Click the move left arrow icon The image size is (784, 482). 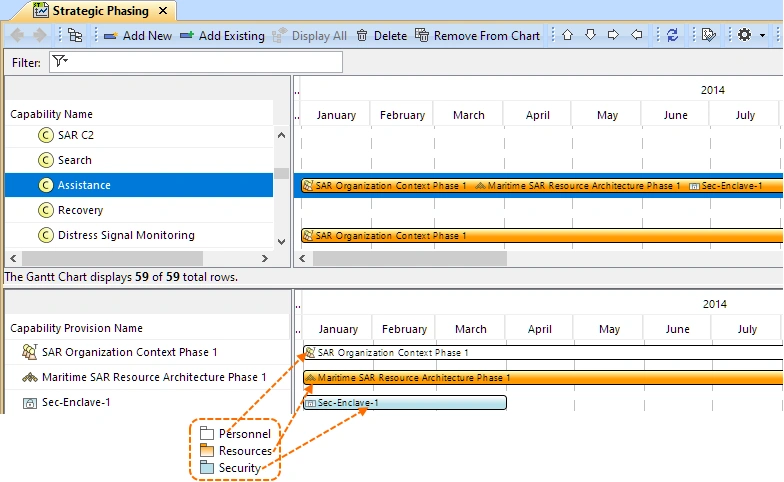pyautogui.click(x=636, y=35)
